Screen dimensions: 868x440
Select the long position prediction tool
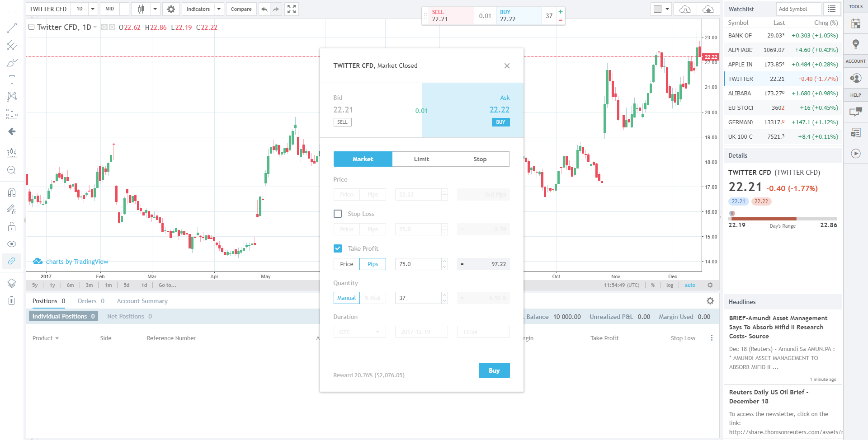pos(12,114)
